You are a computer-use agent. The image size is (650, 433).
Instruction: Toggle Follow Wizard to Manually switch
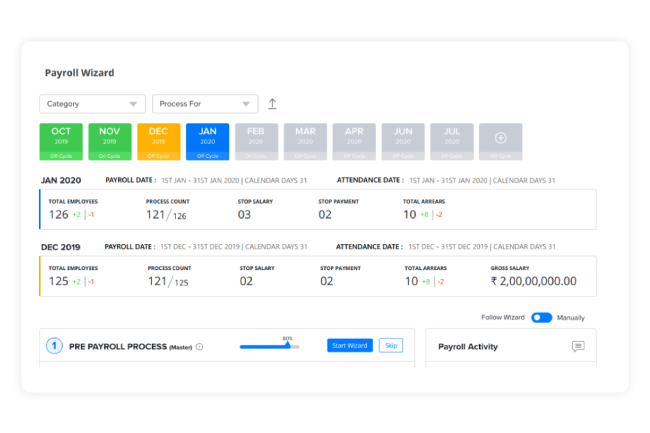click(x=541, y=317)
